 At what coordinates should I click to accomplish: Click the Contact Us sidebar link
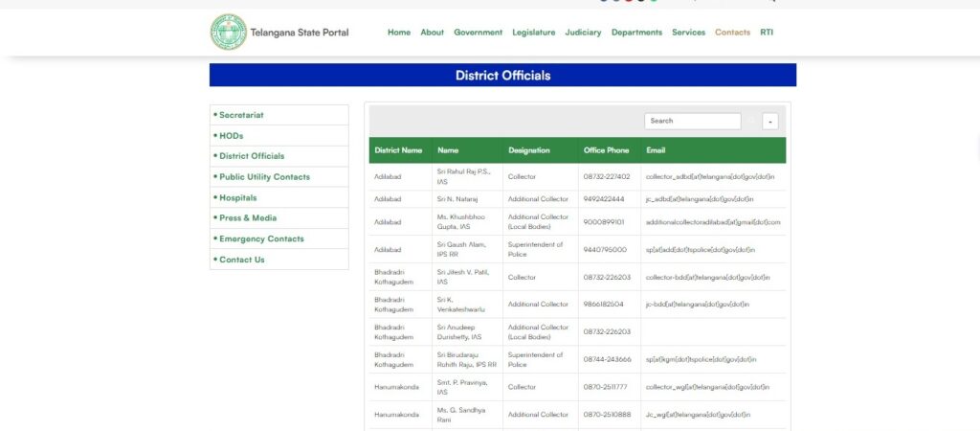click(241, 260)
